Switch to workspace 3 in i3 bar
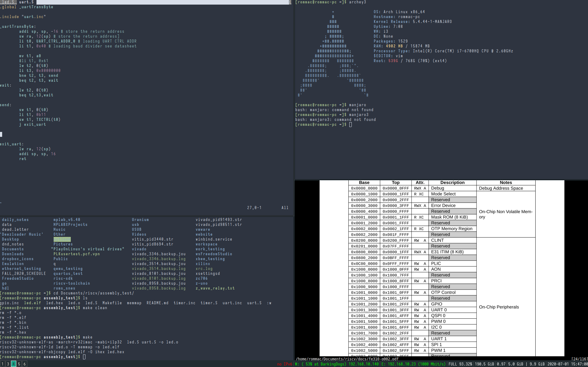Viewport: 588px width, 367px height. click(8, 364)
